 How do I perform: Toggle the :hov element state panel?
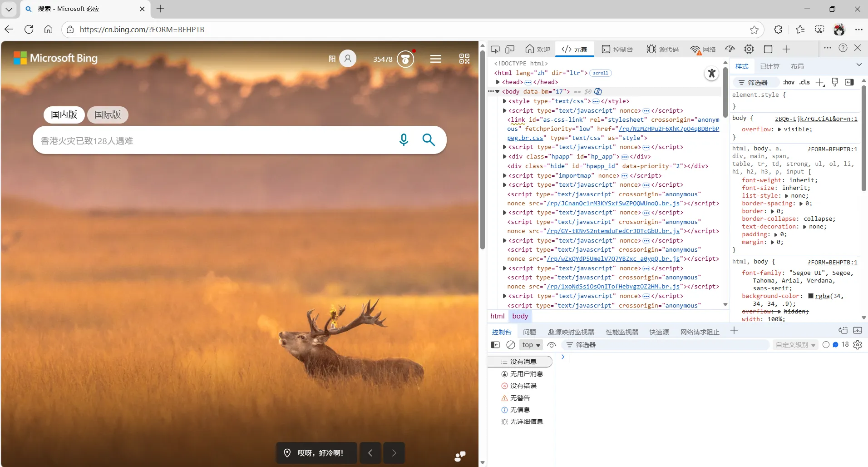pyautogui.click(x=789, y=82)
